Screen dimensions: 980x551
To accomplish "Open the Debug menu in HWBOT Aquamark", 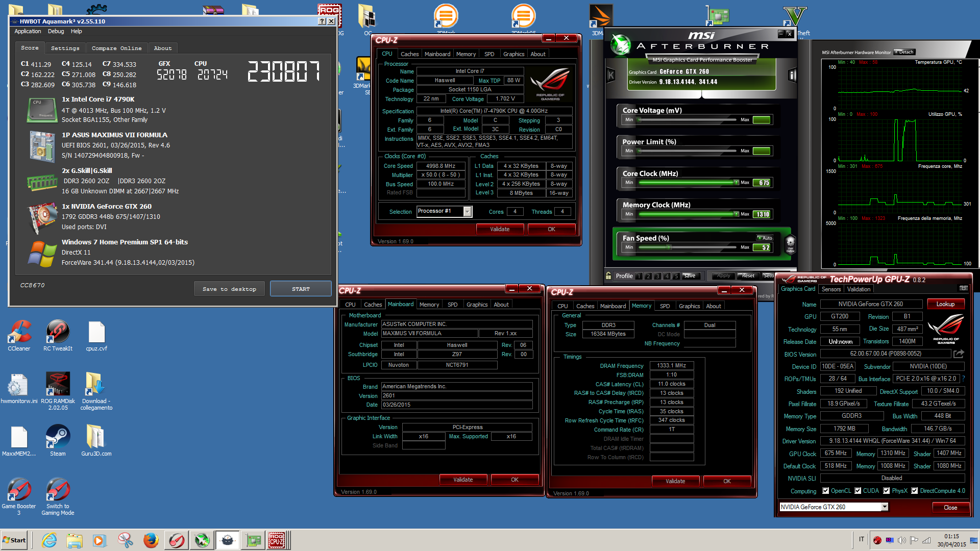I will 56,31.
